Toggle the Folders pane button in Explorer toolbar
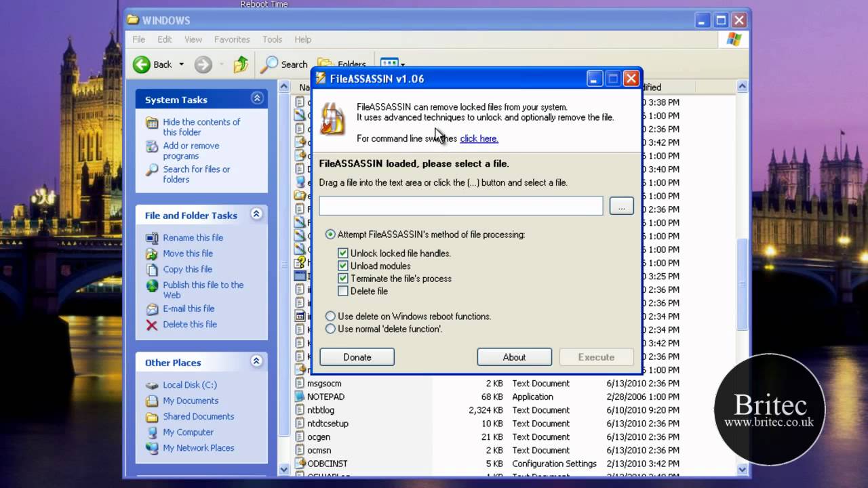Screen dimensions: 868x488 click(x=342, y=64)
